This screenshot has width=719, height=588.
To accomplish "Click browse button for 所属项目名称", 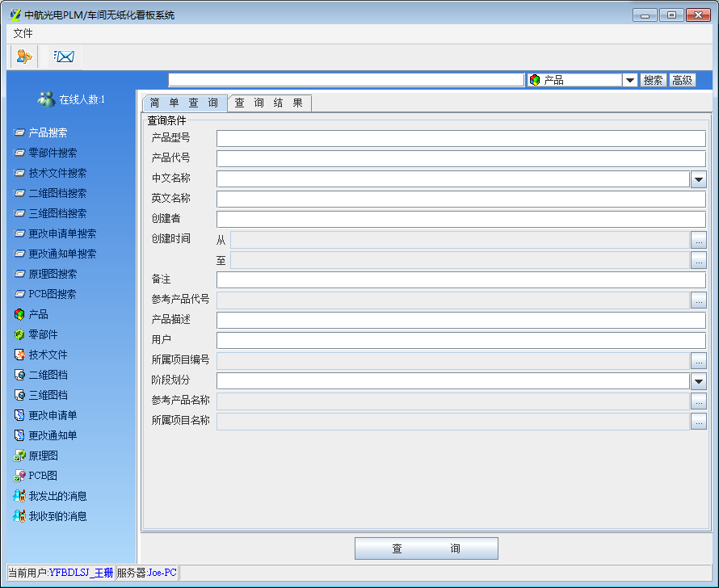I will tap(698, 421).
